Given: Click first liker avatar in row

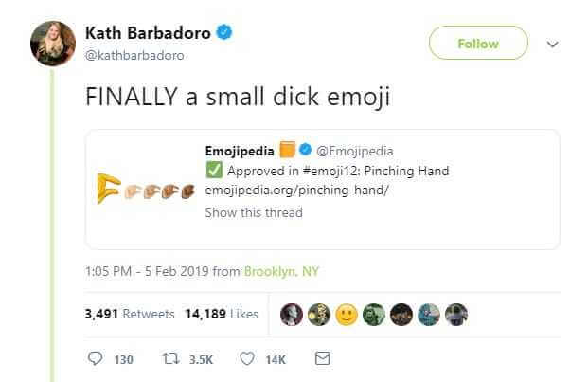Looking at the screenshot, I should tap(294, 314).
